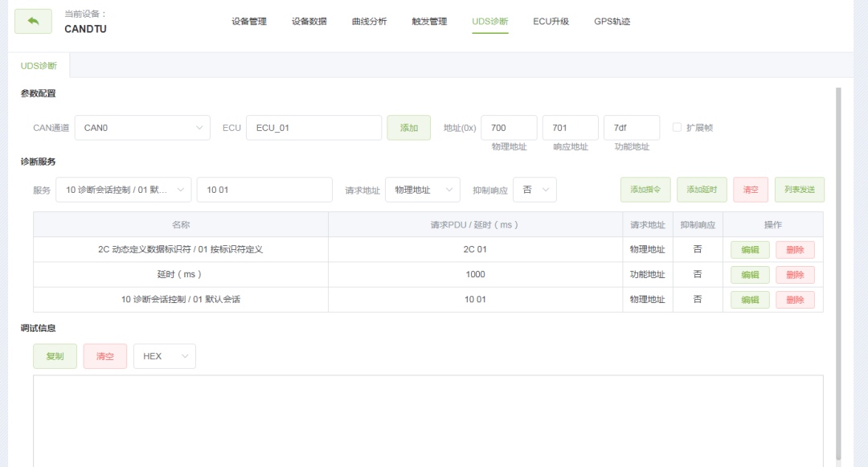This screenshot has width=868, height=467.
Task: Click the green back arrow icon
Action: coord(33,22)
